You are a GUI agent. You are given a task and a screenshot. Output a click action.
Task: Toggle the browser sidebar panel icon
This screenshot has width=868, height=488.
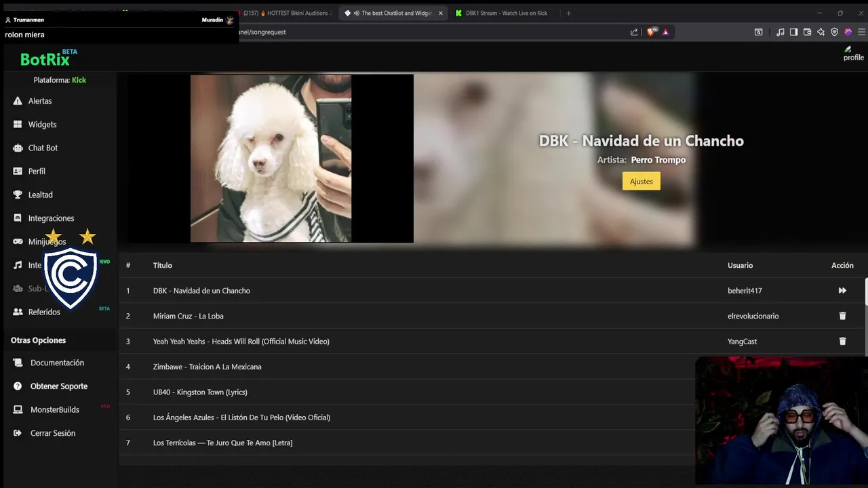tap(793, 32)
